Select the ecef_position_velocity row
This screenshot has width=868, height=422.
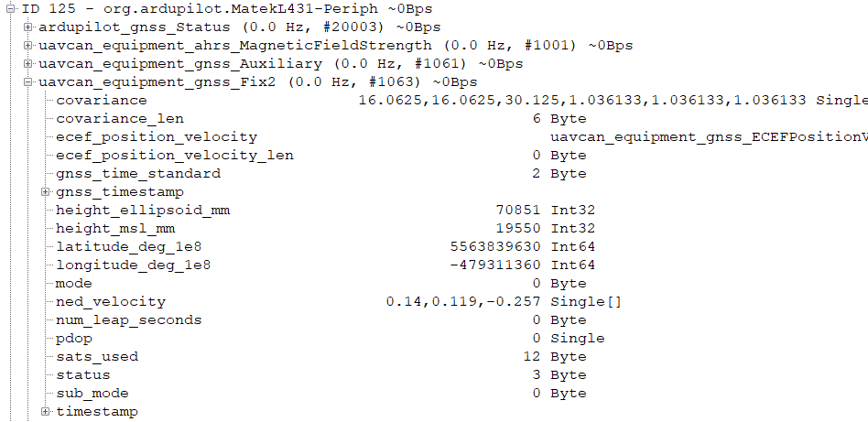pyautogui.click(x=461, y=136)
